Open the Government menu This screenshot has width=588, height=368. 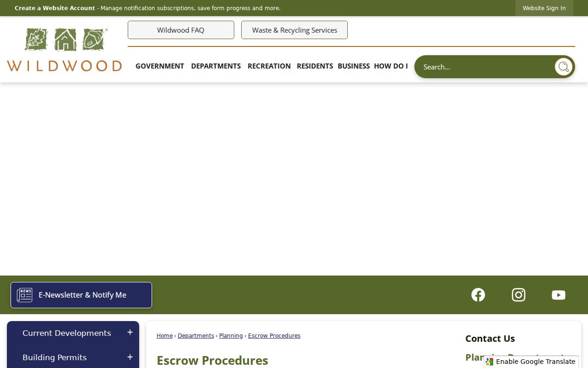pos(160,66)
